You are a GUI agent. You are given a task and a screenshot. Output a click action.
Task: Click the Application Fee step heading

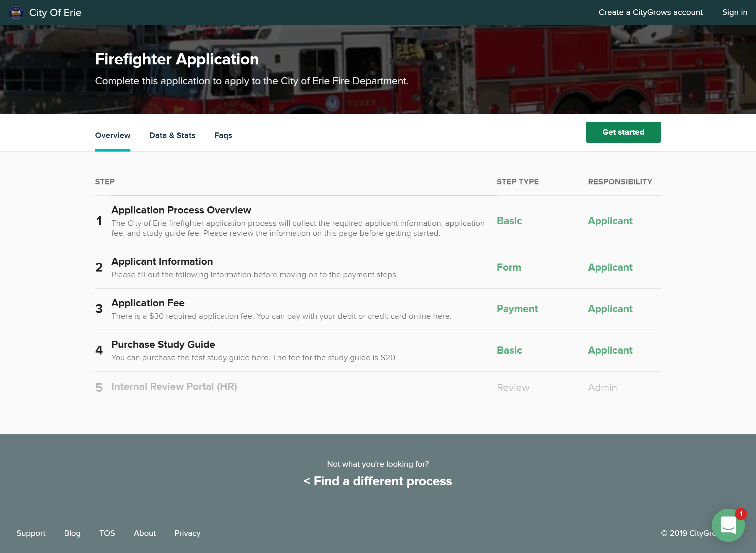pos(148,303)
